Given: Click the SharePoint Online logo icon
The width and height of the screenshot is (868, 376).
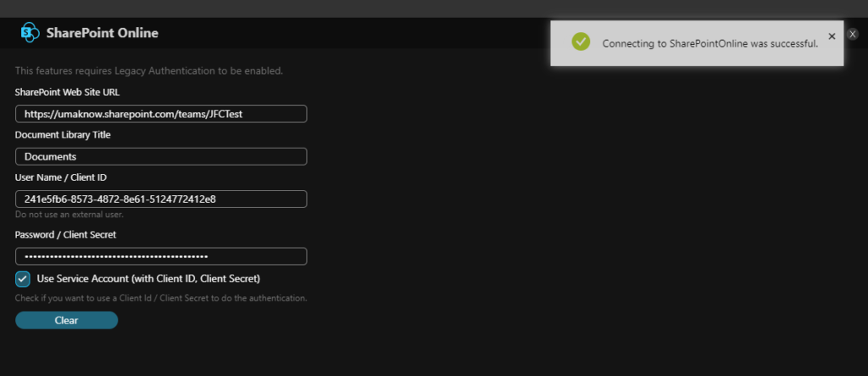Looking at the screenshot, I should point(30,33).
